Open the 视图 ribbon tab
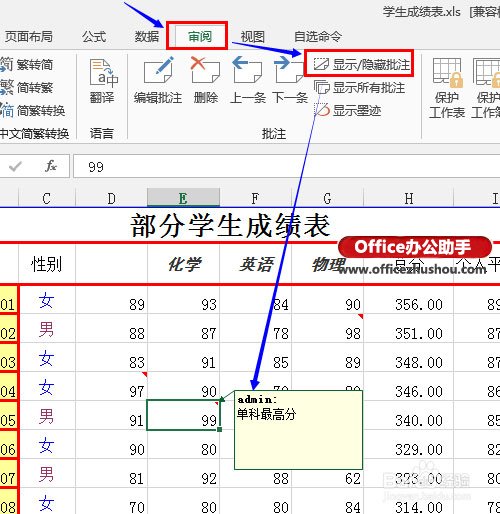 click(253, 37)
